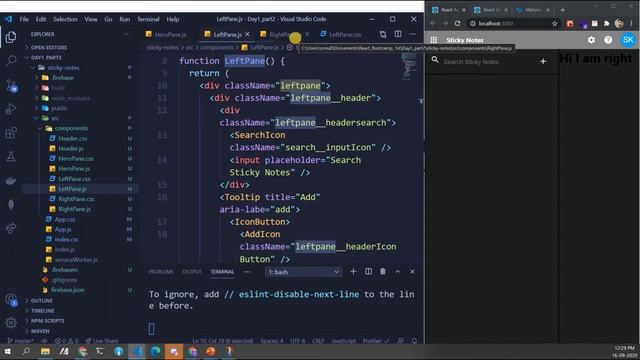Open App.js in the explorer

[x=63, y=229]
